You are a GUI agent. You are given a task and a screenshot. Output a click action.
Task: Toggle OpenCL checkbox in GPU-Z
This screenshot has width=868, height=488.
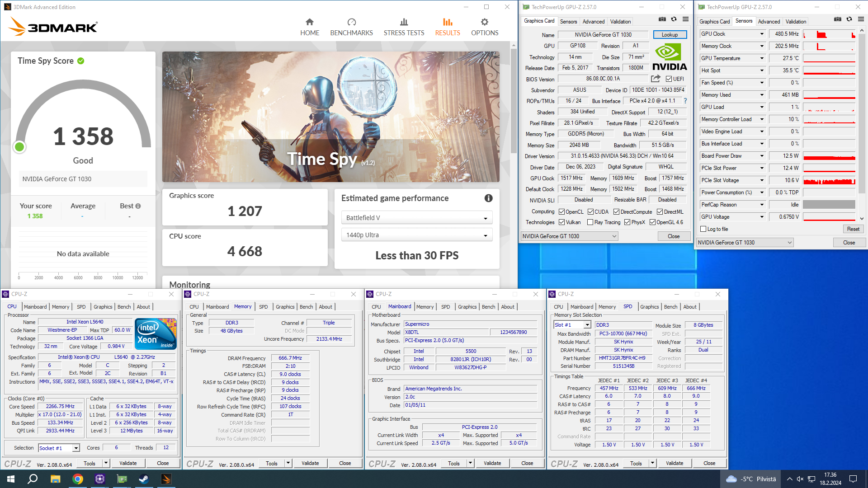click(561, 212)
